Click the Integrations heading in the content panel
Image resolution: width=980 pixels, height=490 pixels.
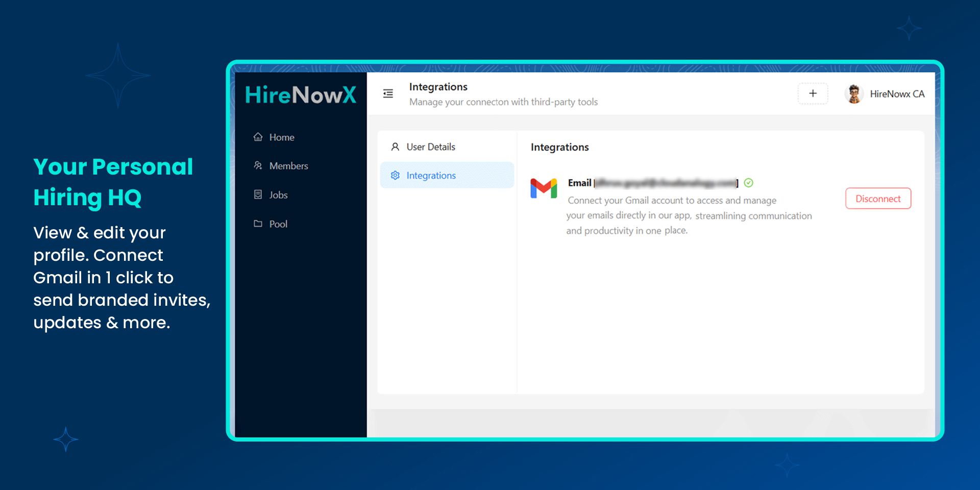coord(559,147)
